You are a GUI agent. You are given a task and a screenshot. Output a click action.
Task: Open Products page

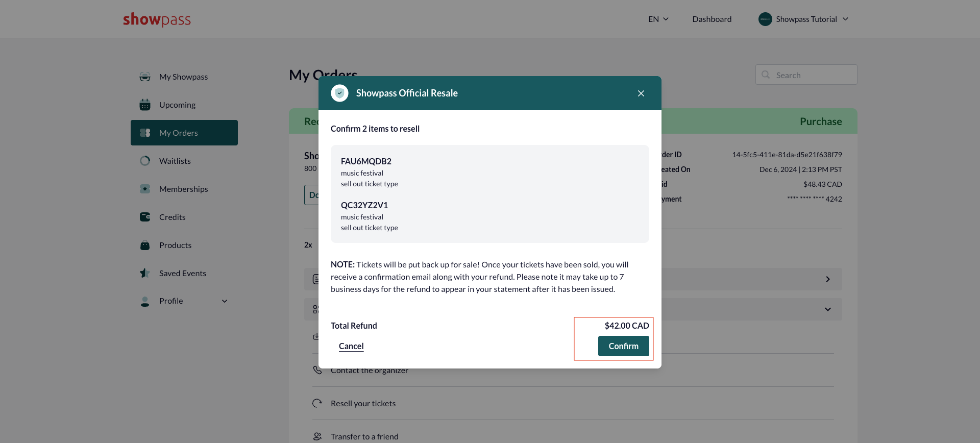pos(175,245)
